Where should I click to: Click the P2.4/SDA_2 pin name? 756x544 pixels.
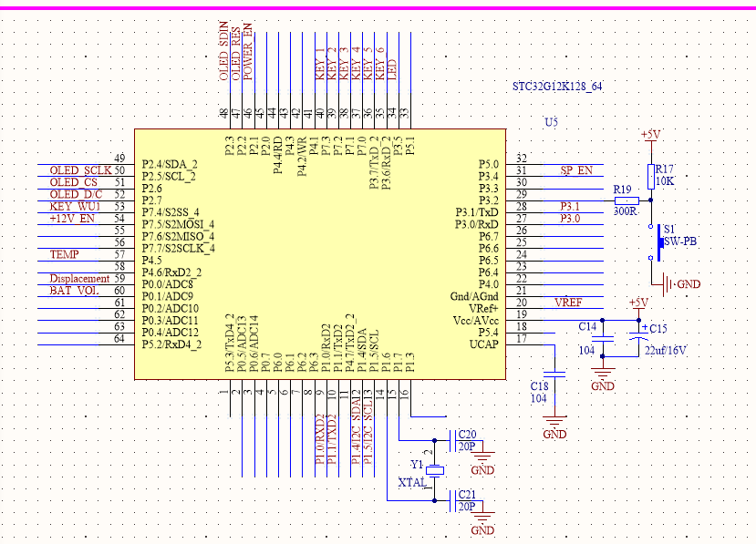tap(170, 164)
